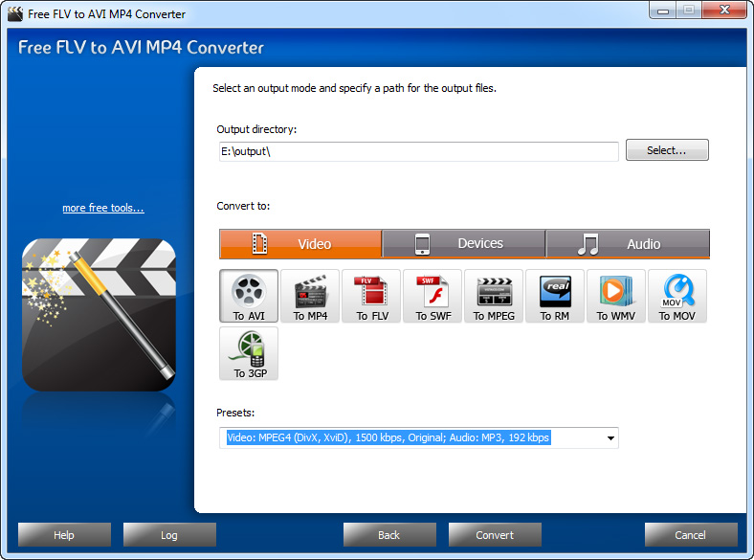Open the more free tools link
The width and height of the screenshot is (754, 560).
103,208
